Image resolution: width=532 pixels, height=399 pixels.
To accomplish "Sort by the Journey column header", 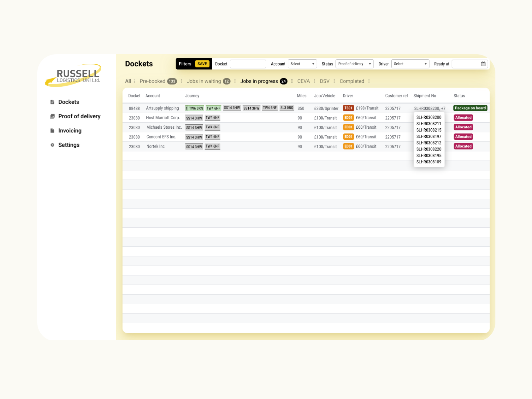I will pos(192,96).
